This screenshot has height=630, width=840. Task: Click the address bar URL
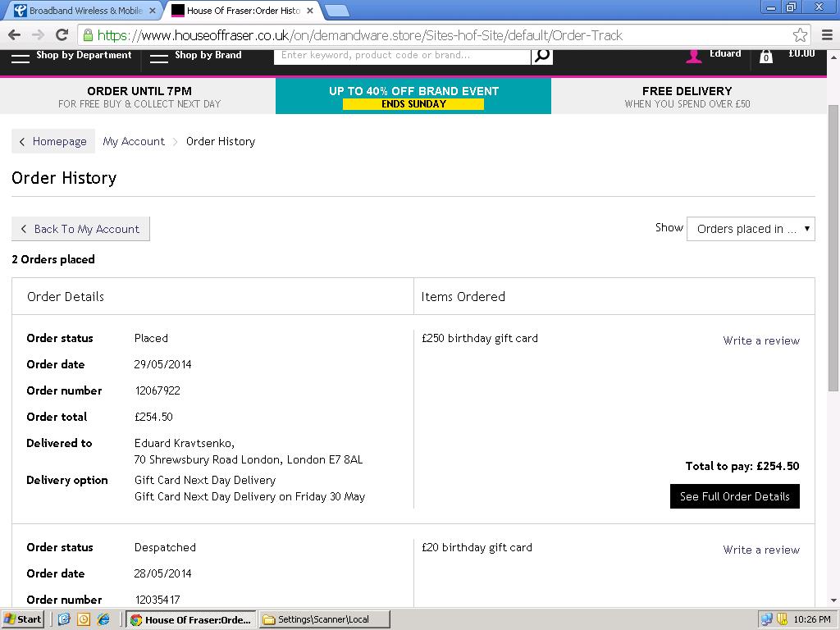tap(359, 35)
